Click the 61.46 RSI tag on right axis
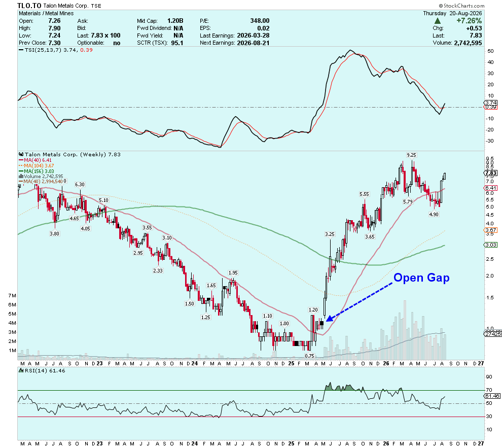502x448 pixels. click(x=492, y=396)
